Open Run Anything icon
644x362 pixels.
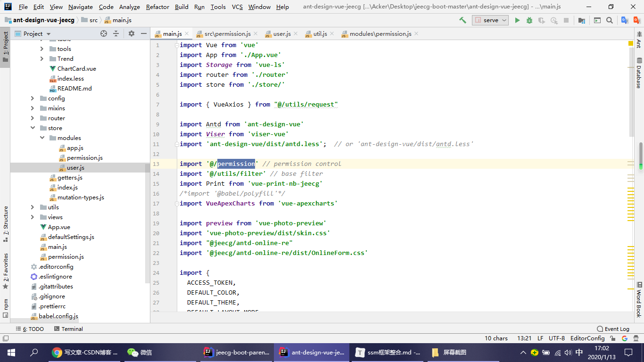click(597, 20)
